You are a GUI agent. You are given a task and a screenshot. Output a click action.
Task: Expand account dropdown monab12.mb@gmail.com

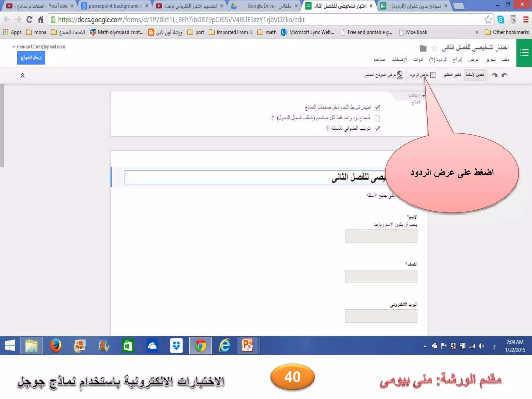click(39, 47)
